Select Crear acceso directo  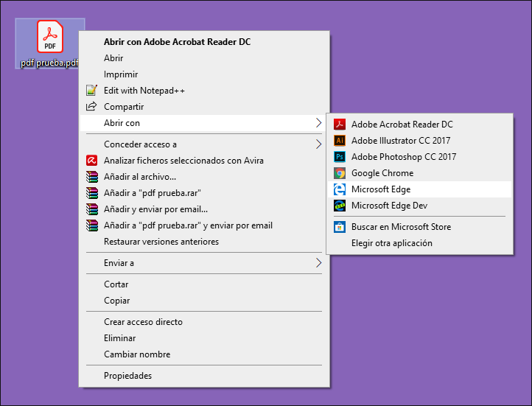coord(204,322)
